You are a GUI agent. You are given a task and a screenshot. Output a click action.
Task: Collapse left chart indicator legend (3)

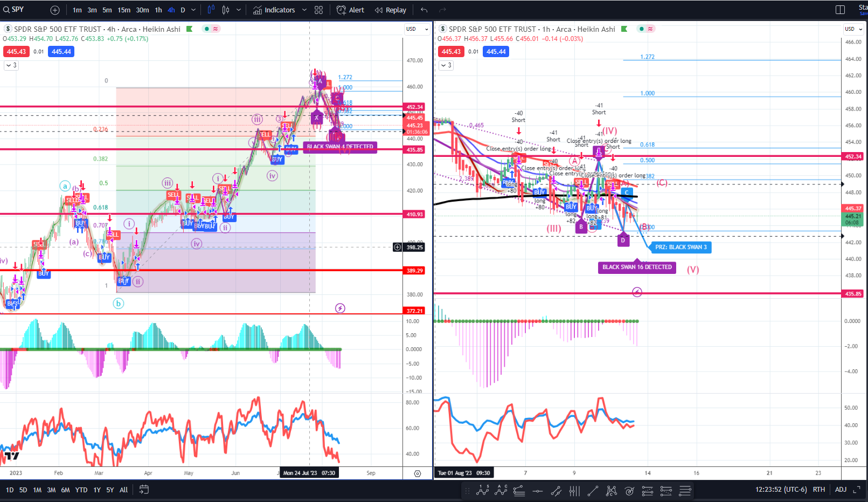coord(11,65)
